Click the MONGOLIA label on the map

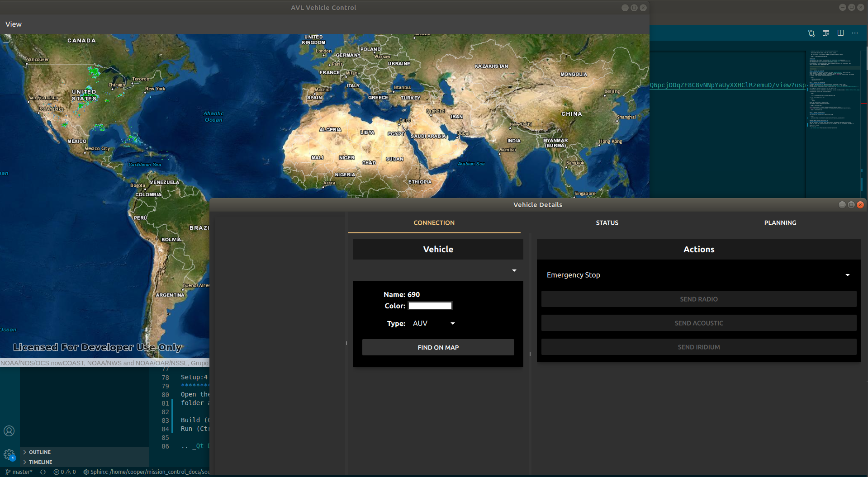pyautogui.click(x=574, y=74)
